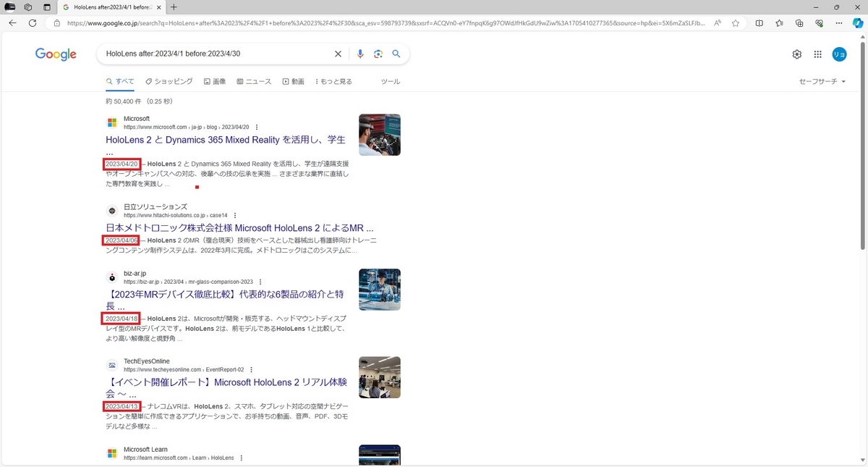Click TechEyesOnline result thumbnail
868x467 pixels.
380,377
